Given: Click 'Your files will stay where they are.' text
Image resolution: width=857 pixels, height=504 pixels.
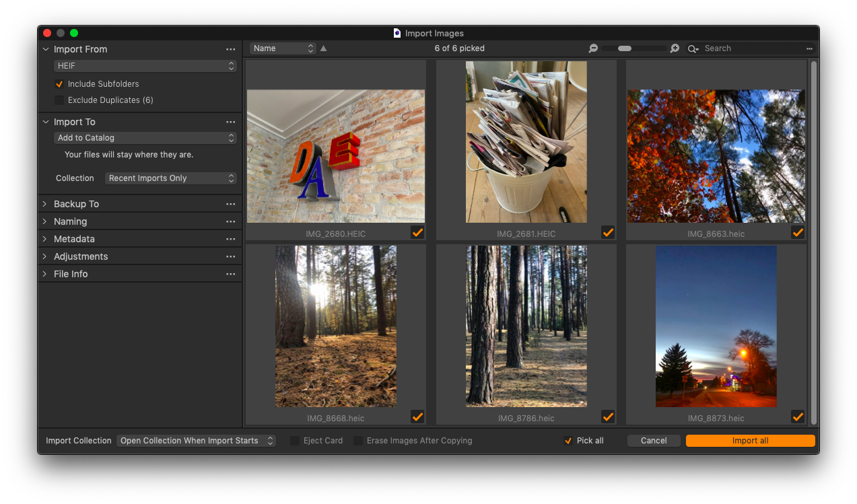Looking at the screenshot, I should (x=129, y=155).
